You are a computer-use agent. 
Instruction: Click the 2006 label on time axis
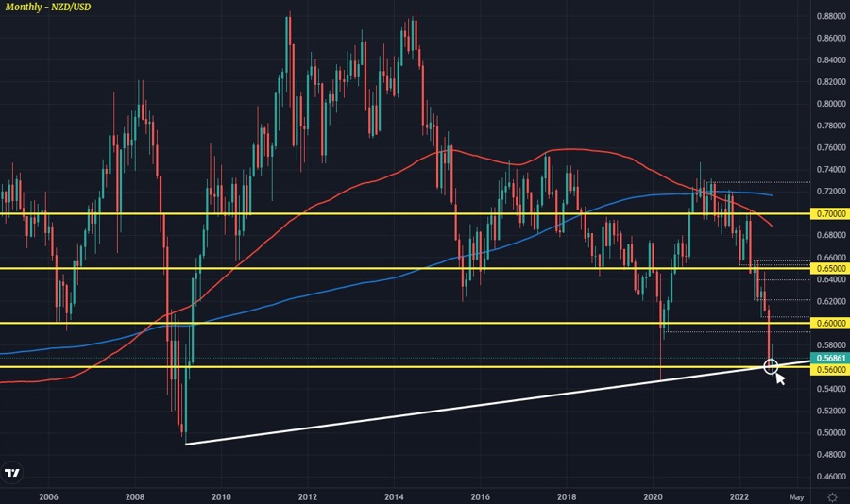(x=48, y=497)
